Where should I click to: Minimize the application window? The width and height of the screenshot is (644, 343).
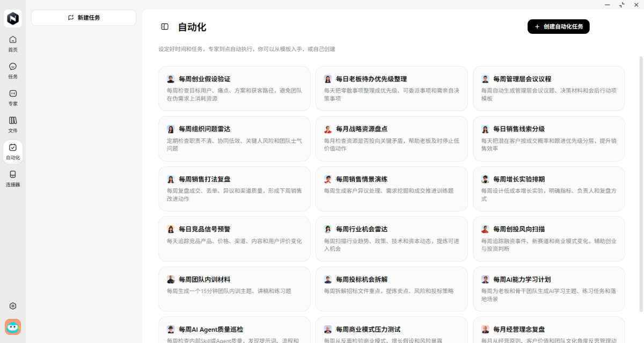pos(606,4)
